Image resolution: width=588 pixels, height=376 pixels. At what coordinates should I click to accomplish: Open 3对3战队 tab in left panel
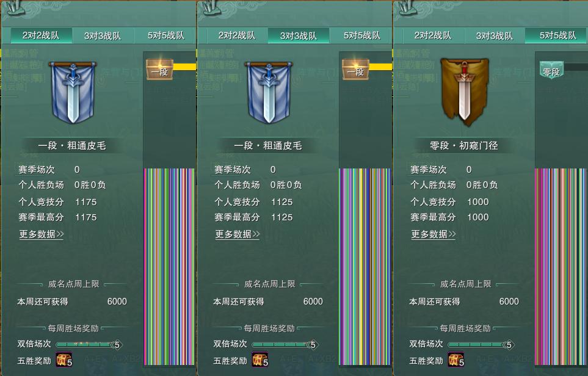[x=103, y=35]
